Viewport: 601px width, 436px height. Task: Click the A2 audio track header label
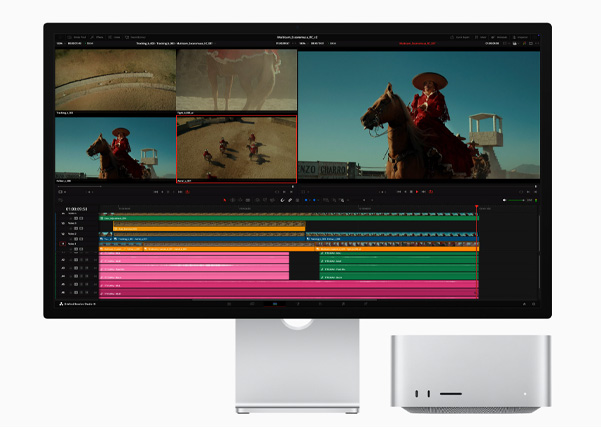click(x=63, y=260)
